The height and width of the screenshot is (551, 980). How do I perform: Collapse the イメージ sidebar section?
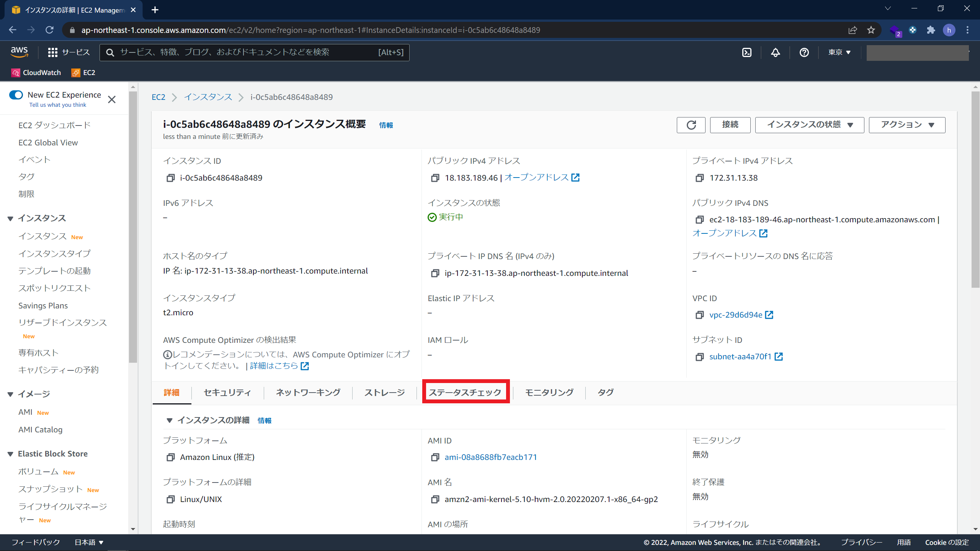tap(10, 394)
